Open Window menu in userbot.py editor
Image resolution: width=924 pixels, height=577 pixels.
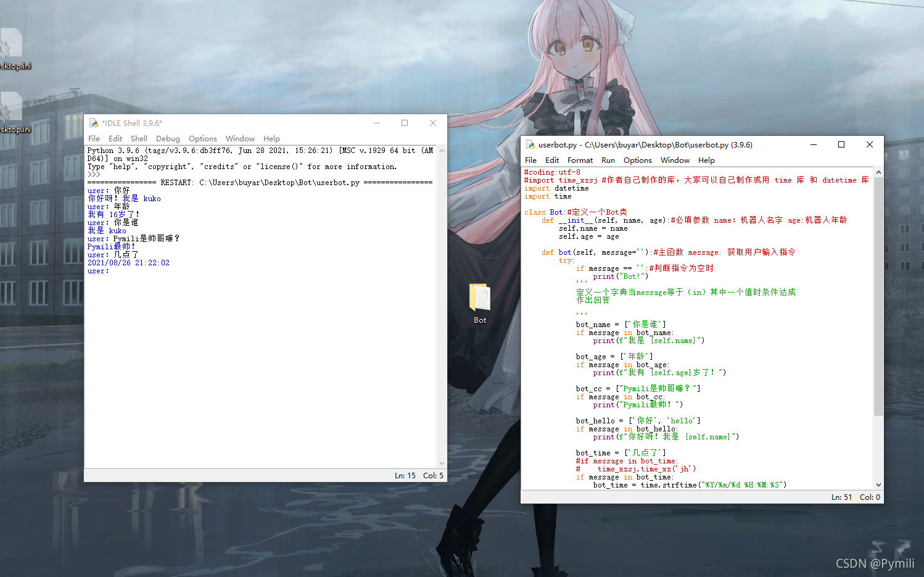tap(675, 160)
